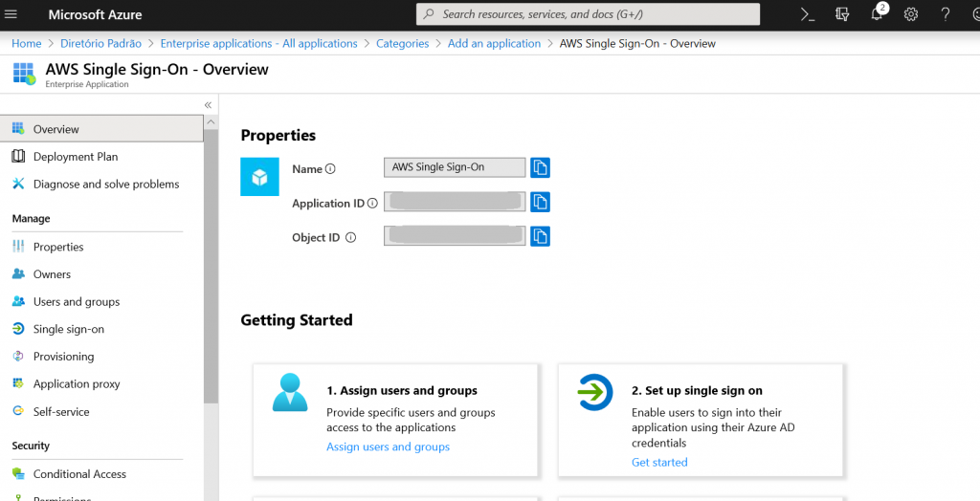980x501 pixels.
Task: Open the directory and subscription filter icon
Action: pyautogui.click(x=842, y=14)
